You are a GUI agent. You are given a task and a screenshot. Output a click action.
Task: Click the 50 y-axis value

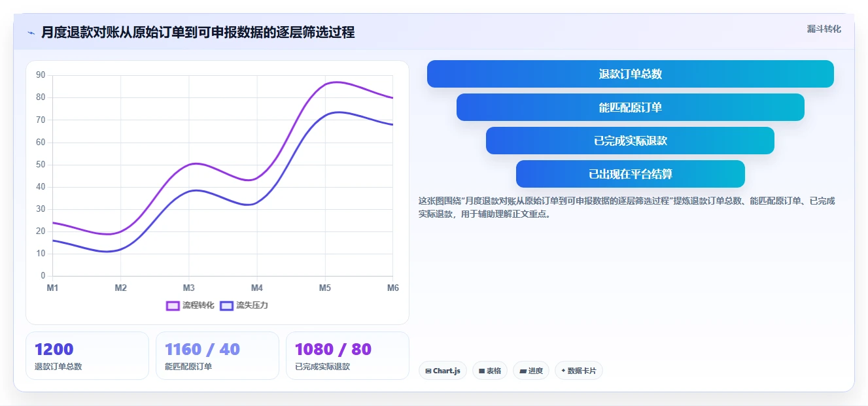pyautogui.click(x=41, y=164)
